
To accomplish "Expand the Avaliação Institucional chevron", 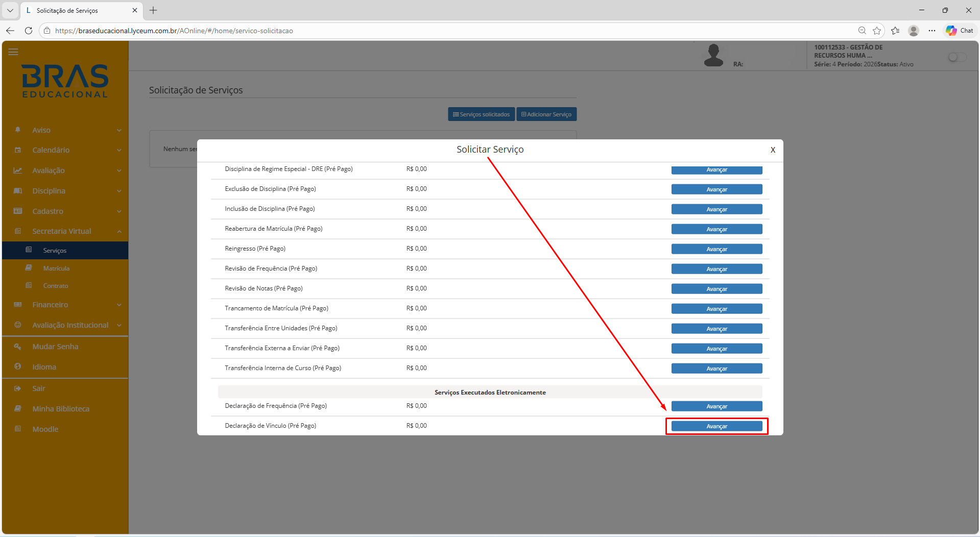I will tap(119, 325).
